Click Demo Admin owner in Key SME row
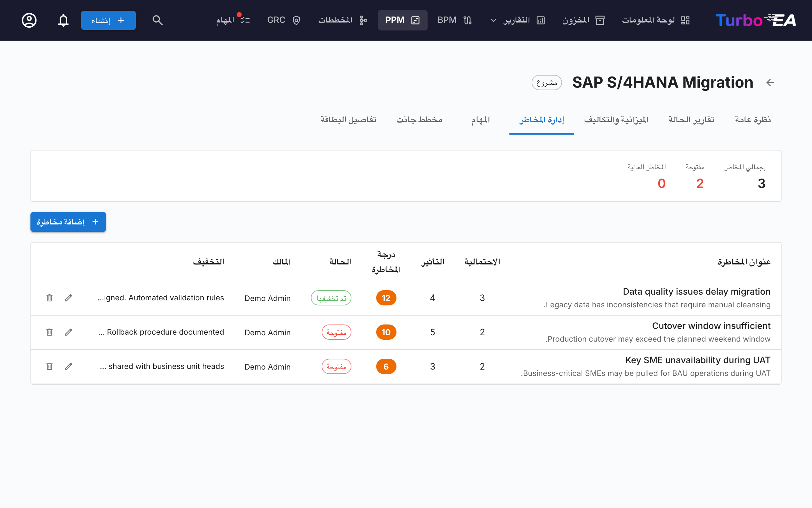 [267, 367]
